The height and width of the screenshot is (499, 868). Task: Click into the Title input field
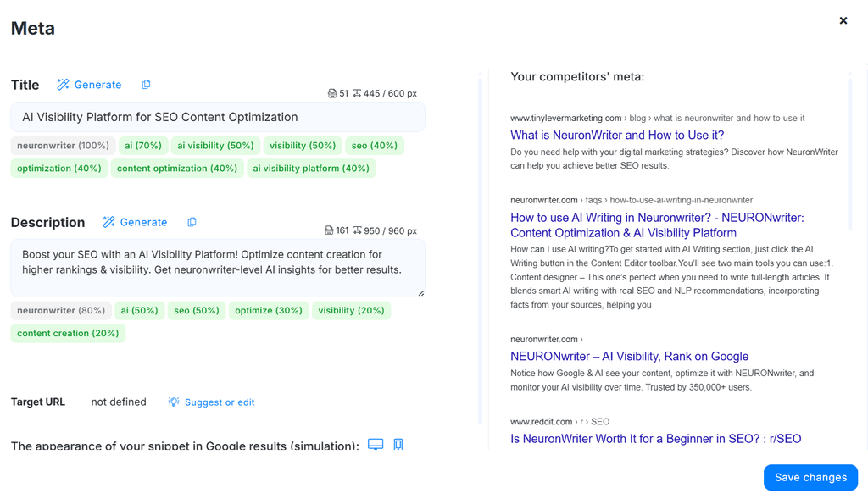[218, 117]
